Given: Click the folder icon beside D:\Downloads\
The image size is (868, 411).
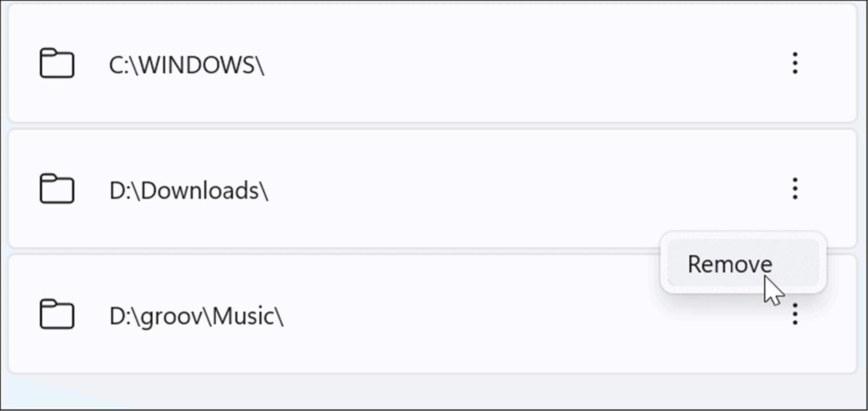Looking at the screenshot, I should click(x=57, y=189).
